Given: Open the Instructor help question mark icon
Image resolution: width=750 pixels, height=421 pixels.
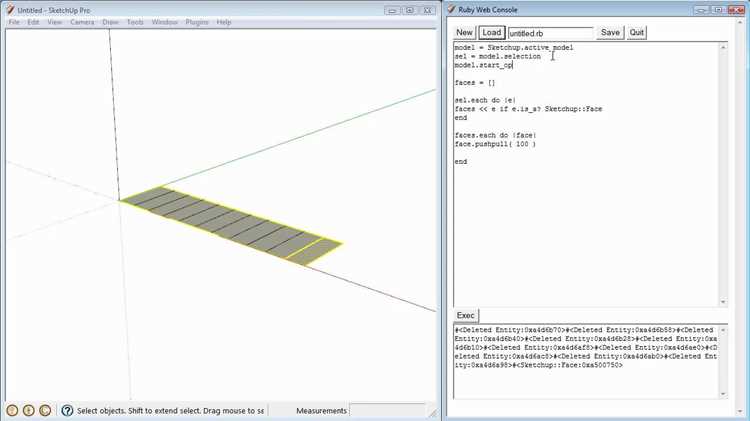Looking at the screenshot, I should (x=67, y=410).
